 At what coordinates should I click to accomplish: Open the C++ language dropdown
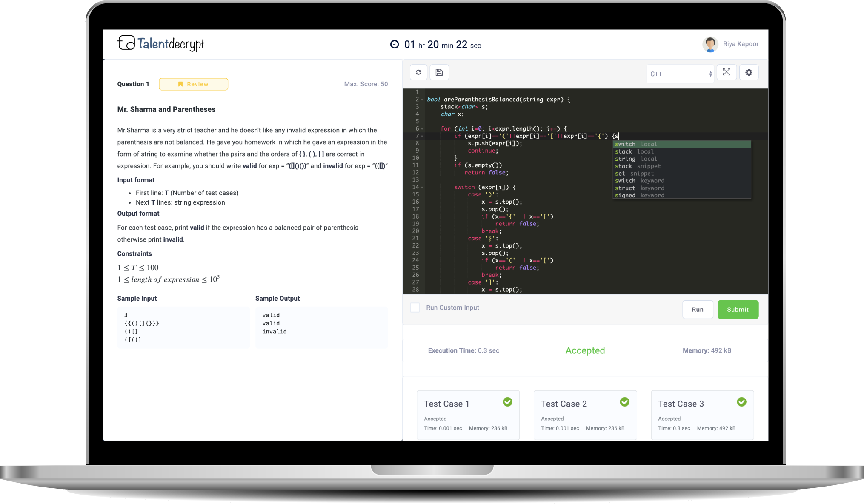[x=680, y=74]
